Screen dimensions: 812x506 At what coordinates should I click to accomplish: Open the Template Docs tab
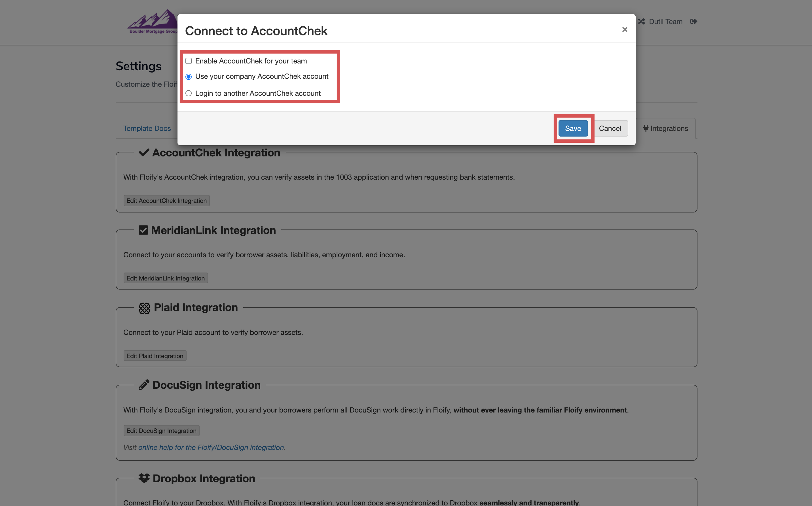[147, 129]
